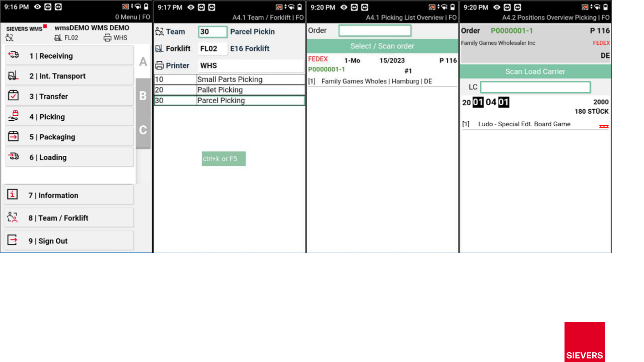
Task: Open the 7 | Information button
Action: pyautogui.click(x=69, y=195)
